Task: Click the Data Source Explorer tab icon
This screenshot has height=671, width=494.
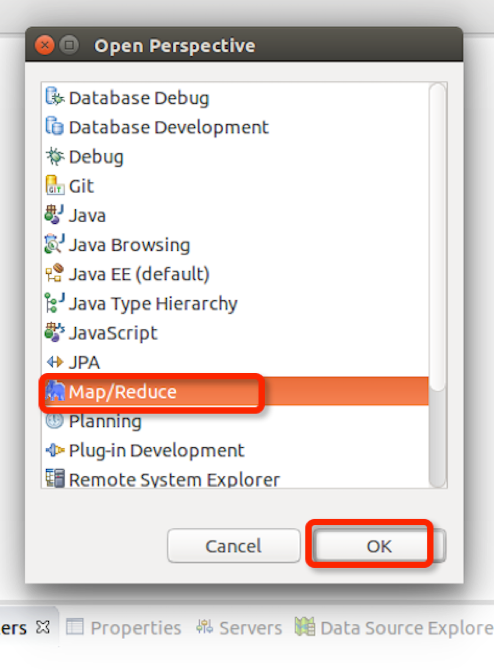Action: click(305, 627)
